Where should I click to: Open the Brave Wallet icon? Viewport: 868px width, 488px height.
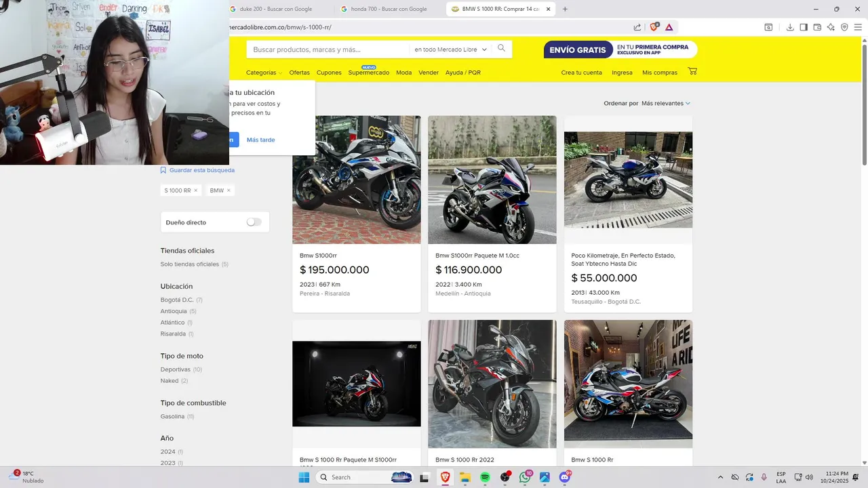tap(817, 27)
